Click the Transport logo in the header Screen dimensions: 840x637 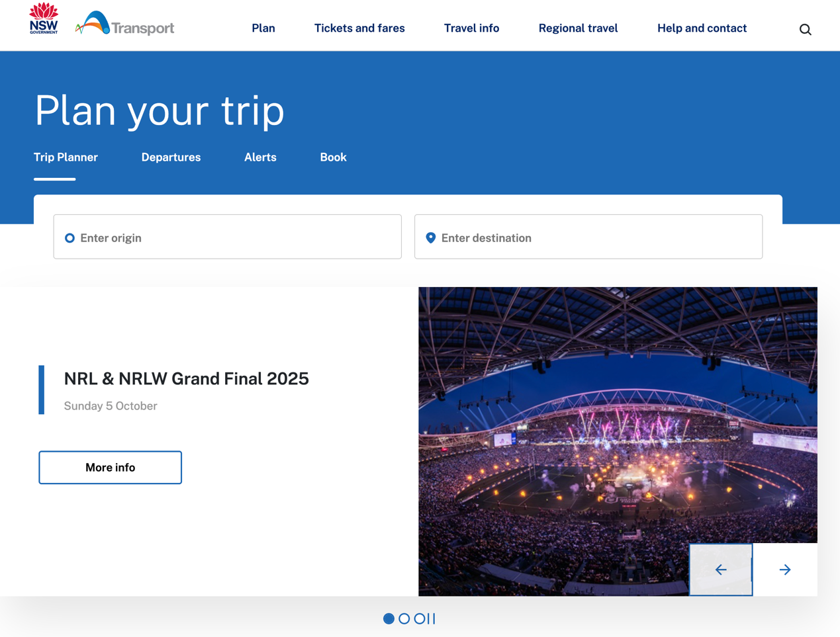point(125,24)
